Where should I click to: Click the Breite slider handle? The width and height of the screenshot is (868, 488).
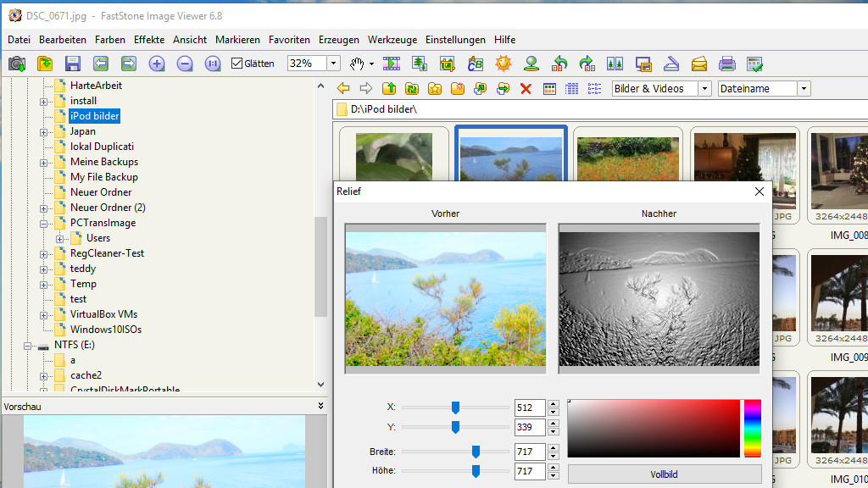476,452
